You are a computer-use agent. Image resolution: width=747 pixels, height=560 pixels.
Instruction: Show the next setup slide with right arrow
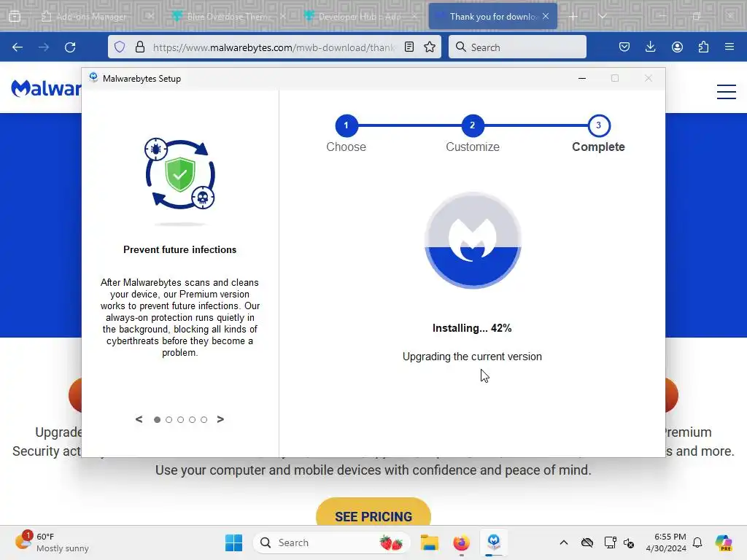click(220, 419)
